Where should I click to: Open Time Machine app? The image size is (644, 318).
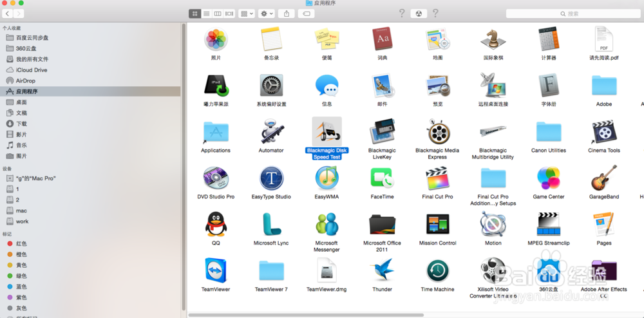(438, 271)
